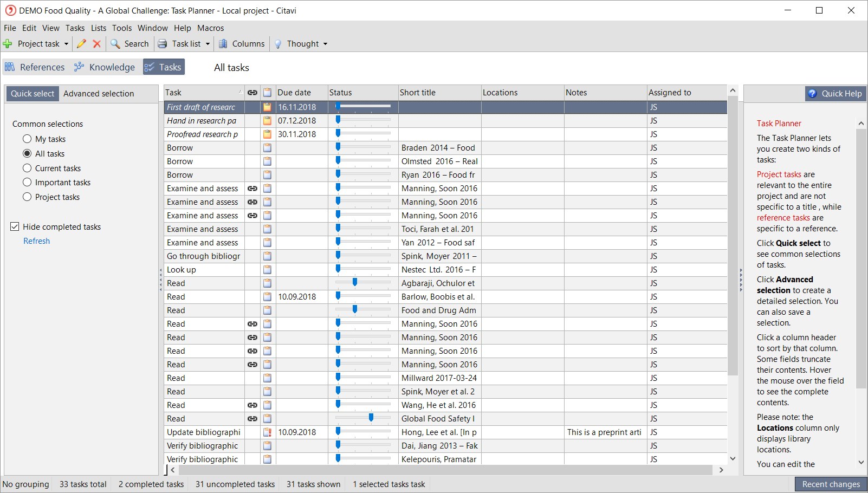This screenshot has width=868, height=493.
Task: Open the Lists menu
Action: pos(99,28)
